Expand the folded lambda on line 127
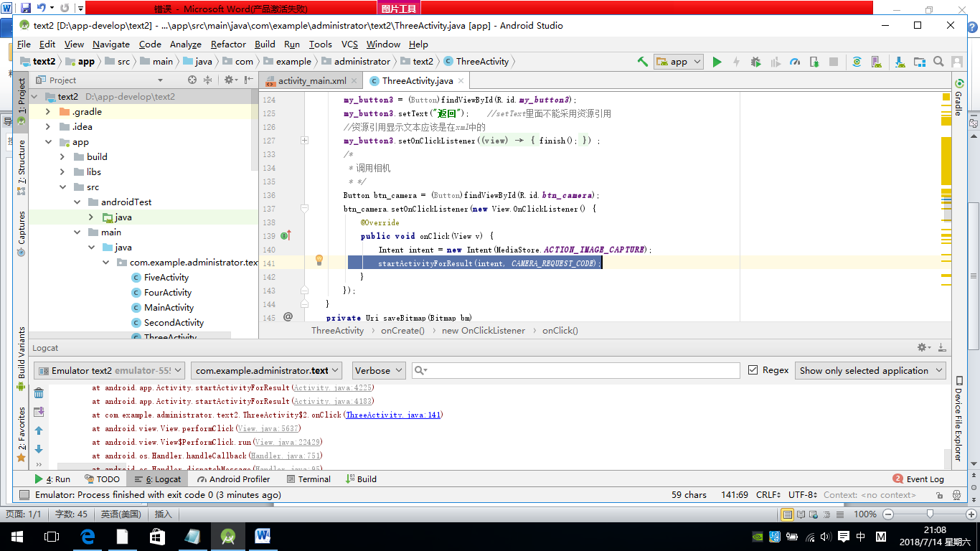The image size is (980, 551). tap(304, 141)
